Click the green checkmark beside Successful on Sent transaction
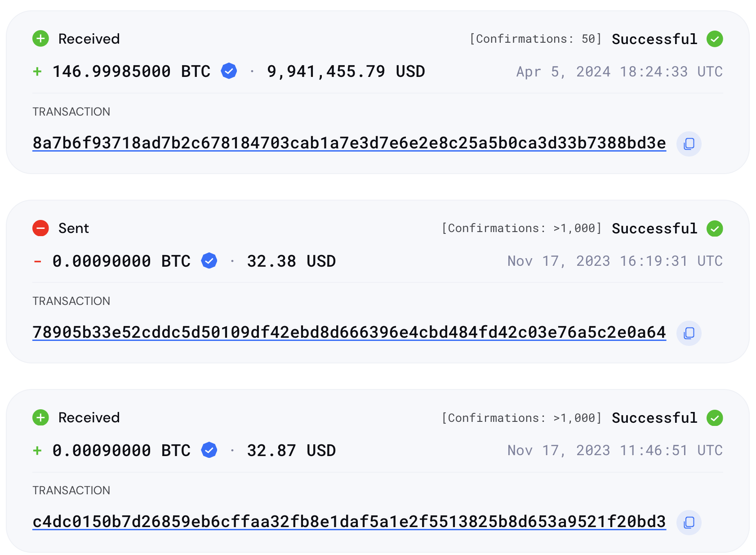Screen dimensions: 756x555 point(716,228)
